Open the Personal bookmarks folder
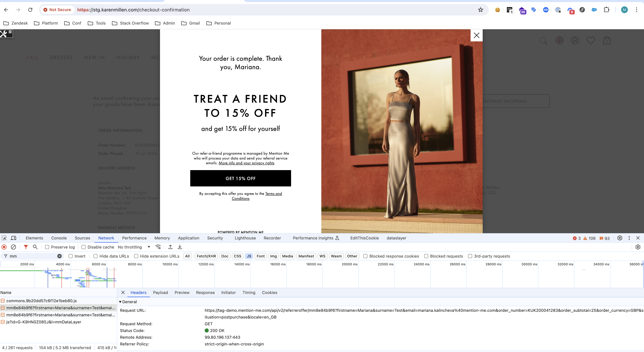Screen dimensions: 644x352 (x=218, y=23)
